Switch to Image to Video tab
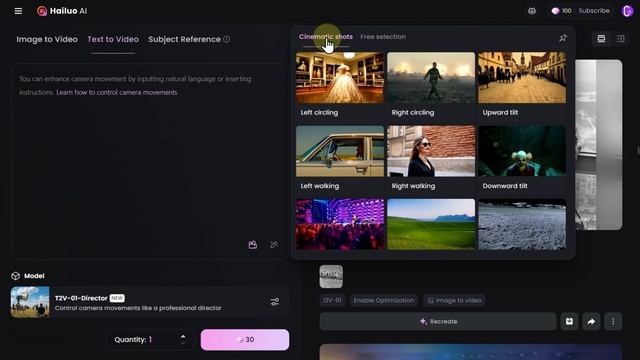 coord(47,39)
